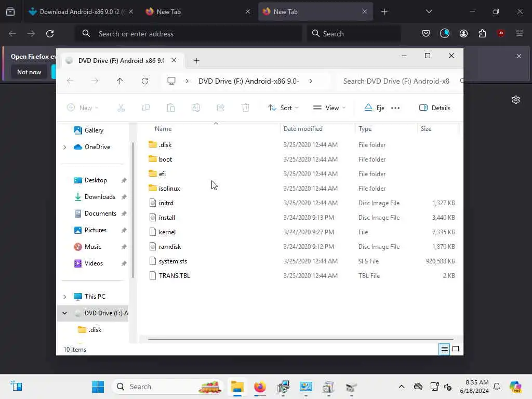Sort by Size column header
The height and width of the screenshot is (399, 532).
[x=426, y=129]
